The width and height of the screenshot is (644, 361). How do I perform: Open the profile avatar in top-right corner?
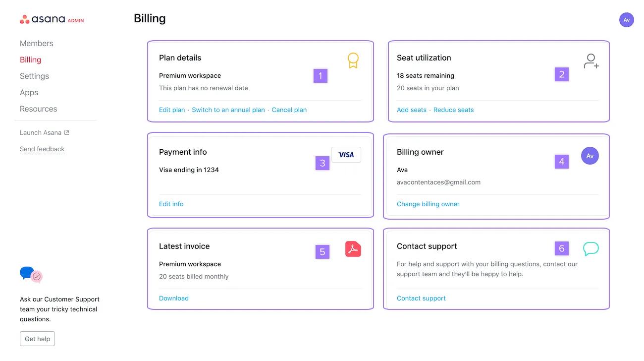point(626,20)
